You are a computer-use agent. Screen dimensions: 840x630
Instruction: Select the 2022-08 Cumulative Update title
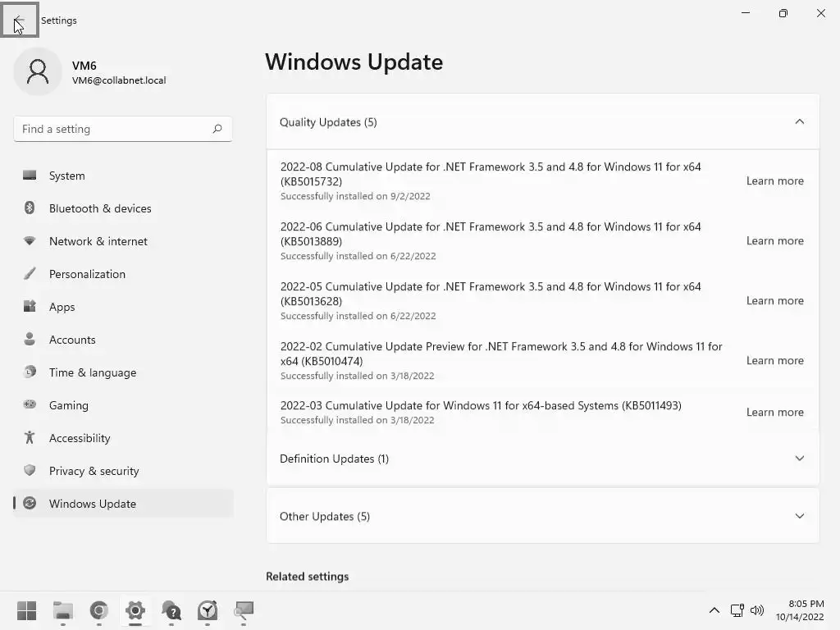pyautogui.click(x=491, y=174)
